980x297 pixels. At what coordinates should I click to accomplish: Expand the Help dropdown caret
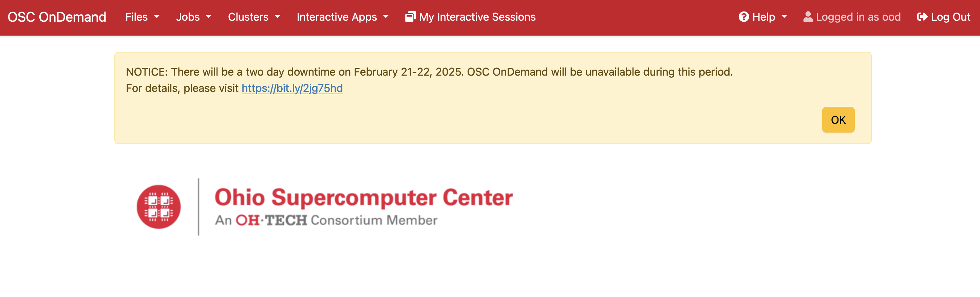coord(784,17)
